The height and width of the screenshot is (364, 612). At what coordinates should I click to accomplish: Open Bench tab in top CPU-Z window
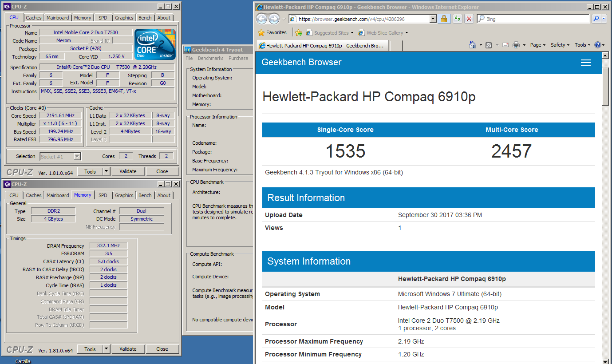click(x=145, y=18)
